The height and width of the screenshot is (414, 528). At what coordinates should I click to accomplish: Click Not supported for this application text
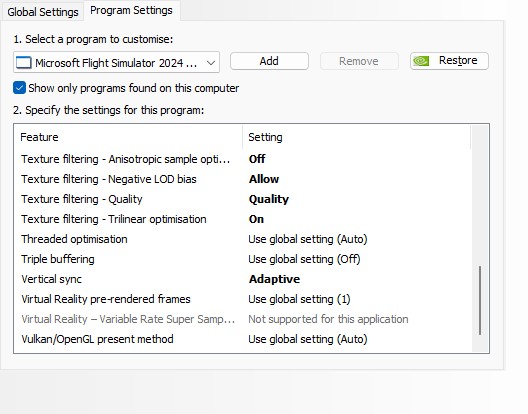coord(328,319)
